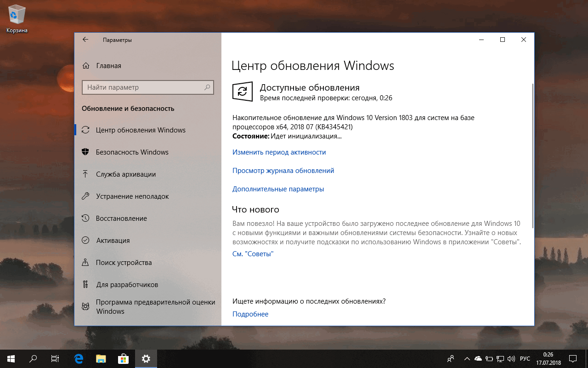Open Дополнительные параметры link
The height and width of the screenshot is (368, 588).
(278, 189)
